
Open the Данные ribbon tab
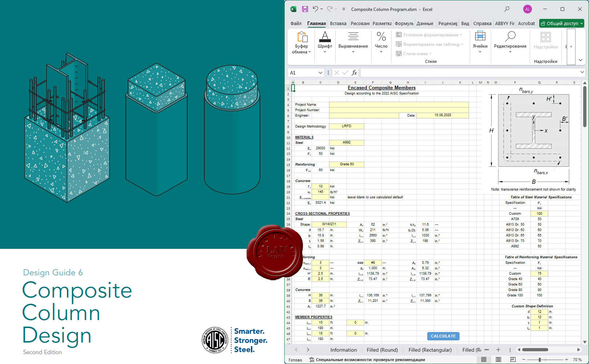(425, 23)
